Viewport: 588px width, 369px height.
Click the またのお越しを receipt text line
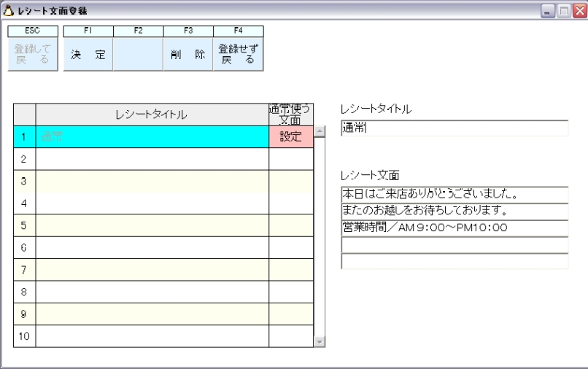coord(454,211)
